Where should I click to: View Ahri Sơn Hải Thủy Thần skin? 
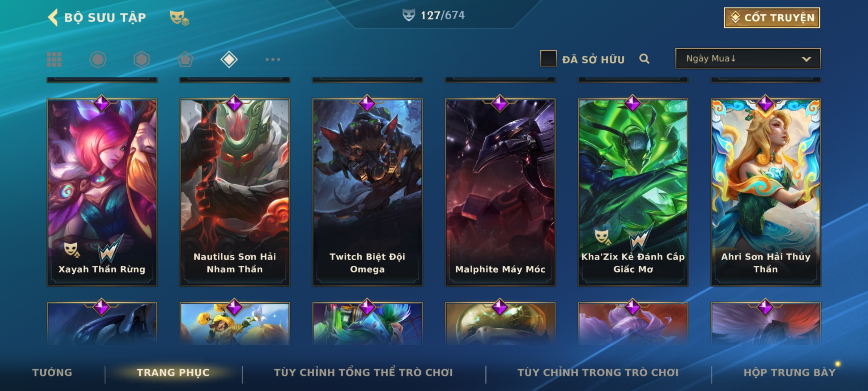coord(766,192)
